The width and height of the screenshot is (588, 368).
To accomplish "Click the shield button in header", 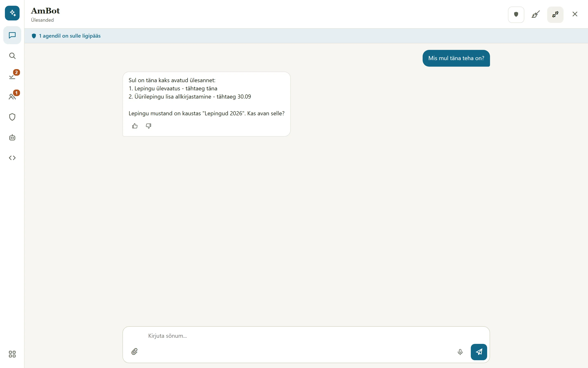I will point(516,15).
